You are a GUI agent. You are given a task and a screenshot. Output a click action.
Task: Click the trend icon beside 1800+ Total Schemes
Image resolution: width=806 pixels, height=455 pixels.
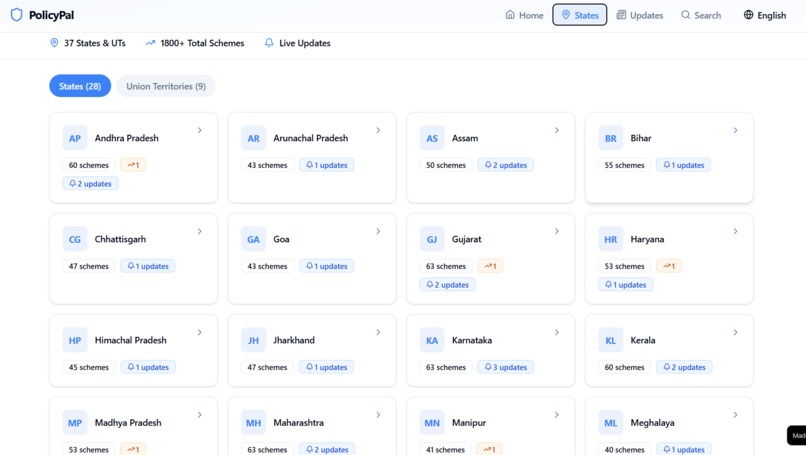tap(150, 43)
